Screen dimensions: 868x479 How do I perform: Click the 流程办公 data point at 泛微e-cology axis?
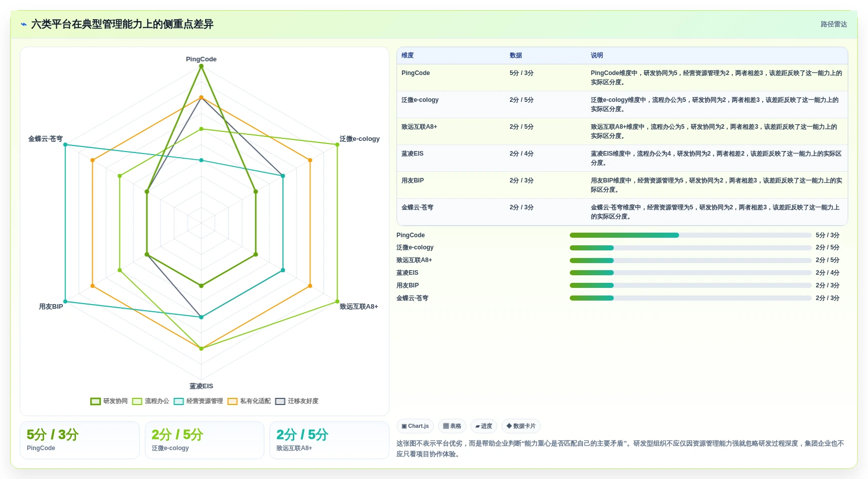[337, 144]
